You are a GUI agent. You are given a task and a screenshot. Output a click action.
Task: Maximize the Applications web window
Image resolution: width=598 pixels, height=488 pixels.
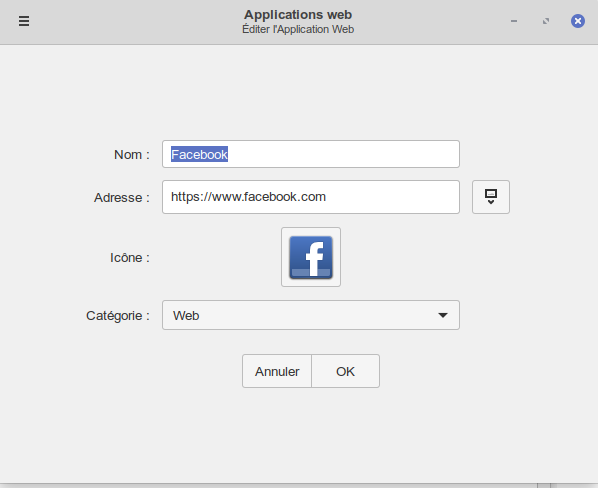[x=546, y=21]
